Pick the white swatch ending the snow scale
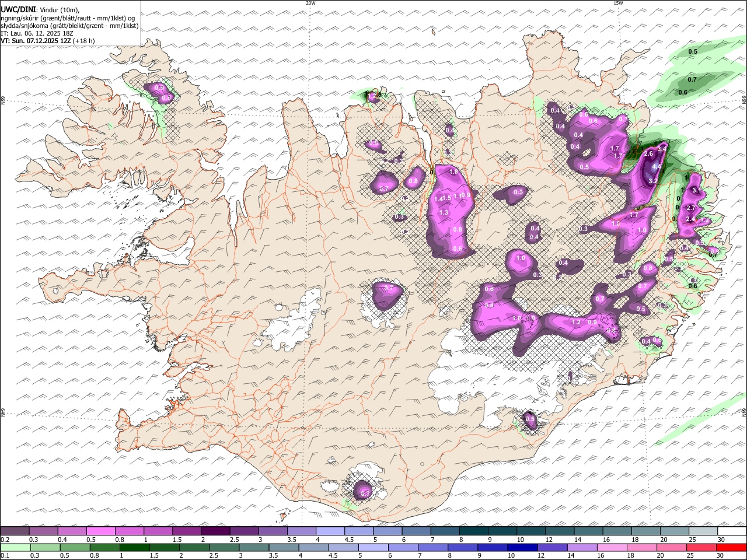Image resolution: width=747 pixels, height=560 pixels. [732, 531]
